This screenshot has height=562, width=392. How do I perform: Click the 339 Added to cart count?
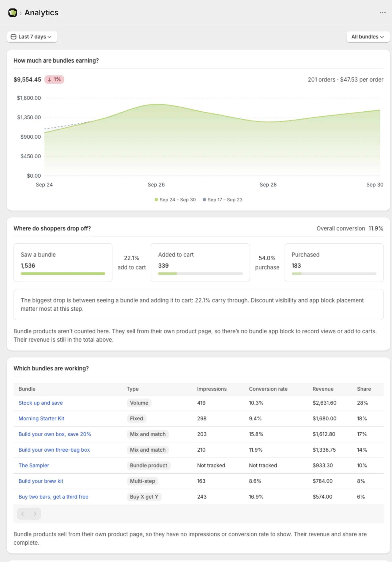[x=163, y=266]
